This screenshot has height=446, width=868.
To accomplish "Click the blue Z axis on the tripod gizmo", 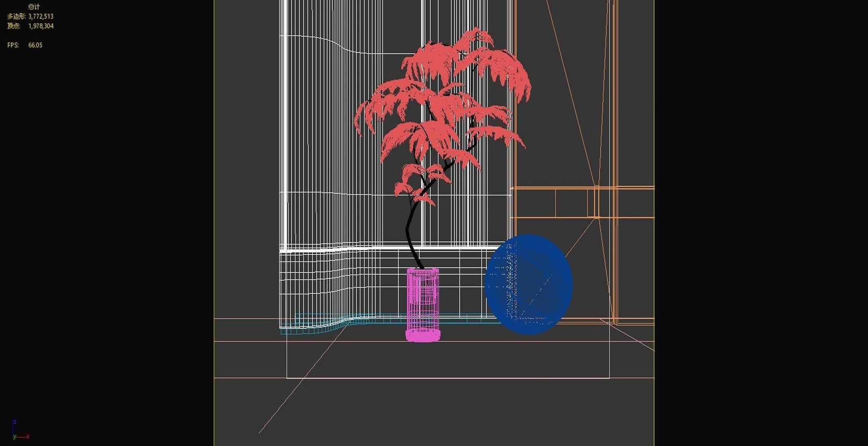I will tap(14, 425).
